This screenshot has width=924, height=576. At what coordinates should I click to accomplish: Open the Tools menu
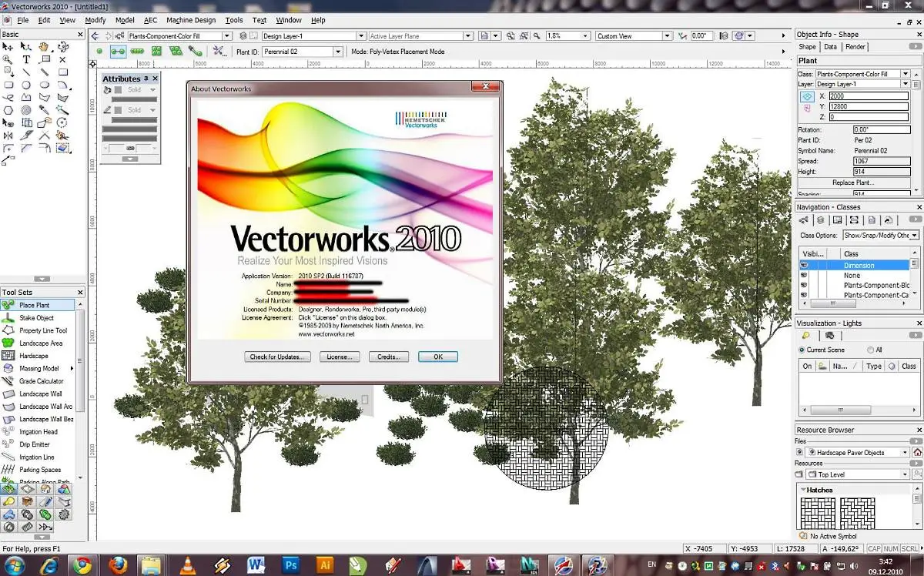tap(234, 20)
